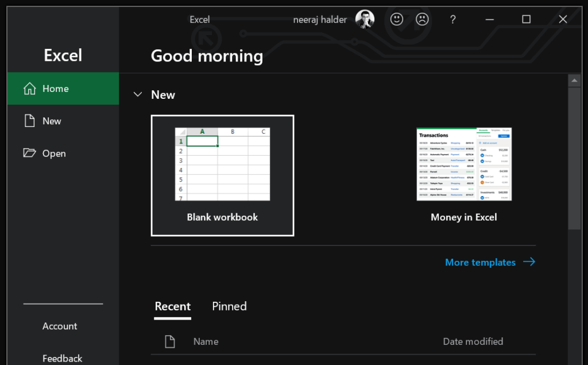Click the file icon column header
This screenshot has width=588, height=365.
[170, 341]
